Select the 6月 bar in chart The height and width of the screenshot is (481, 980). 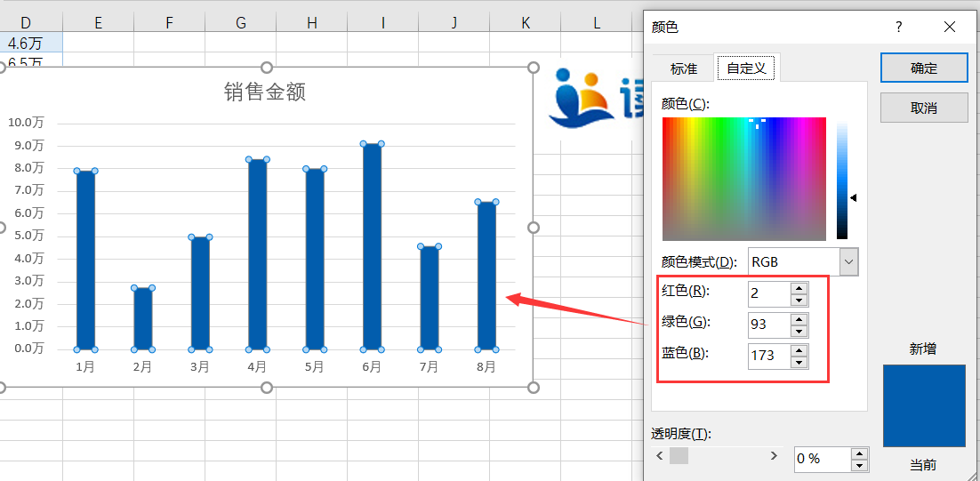[372, 246]
